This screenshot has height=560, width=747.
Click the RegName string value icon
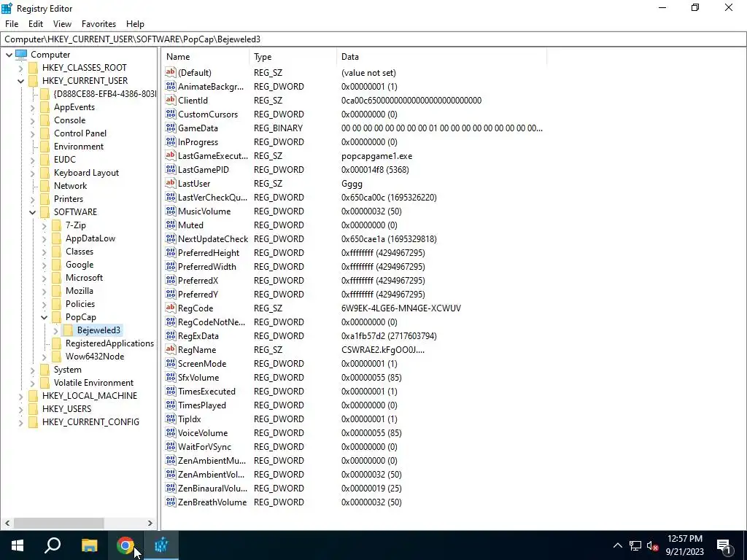[x=171, y=349]
